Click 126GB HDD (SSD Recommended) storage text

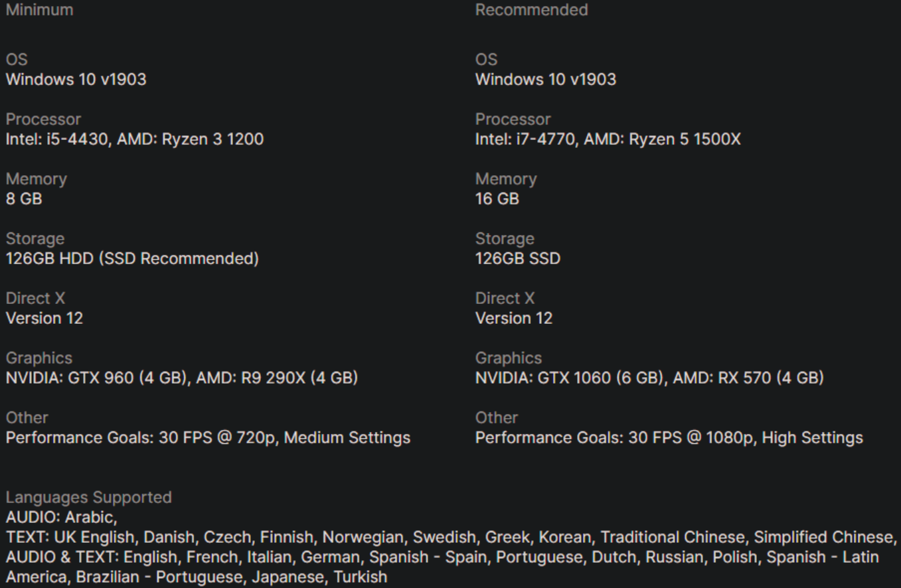coord(132,259)
